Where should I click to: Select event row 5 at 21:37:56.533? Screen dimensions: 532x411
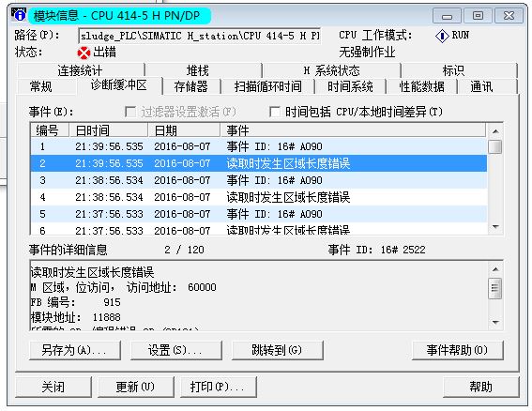coord(259,214)
